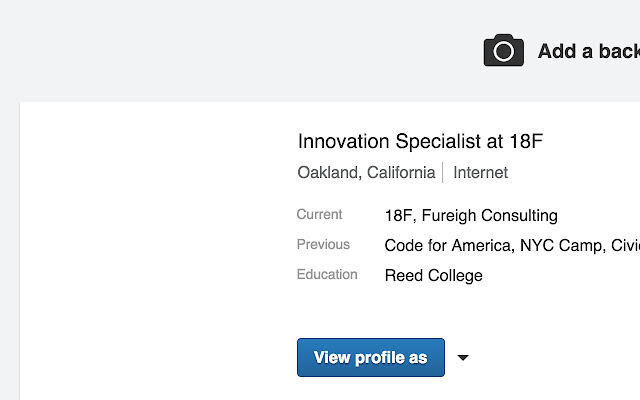Viewport: 640px width, 400px height.
Task: Click 'Reed College' education entry
Action: (x=433, y=276)
